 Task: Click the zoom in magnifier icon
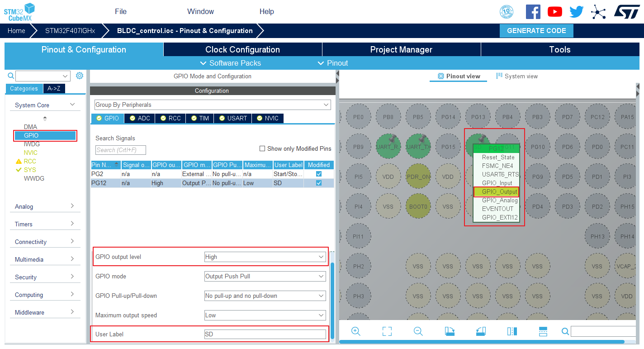click(356, 331)
